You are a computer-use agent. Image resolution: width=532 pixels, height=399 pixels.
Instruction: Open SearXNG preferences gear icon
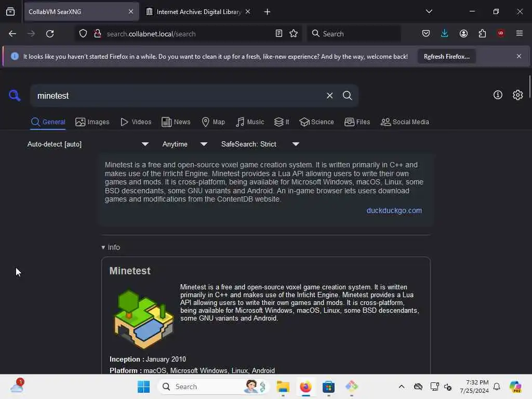pos(518,95)
